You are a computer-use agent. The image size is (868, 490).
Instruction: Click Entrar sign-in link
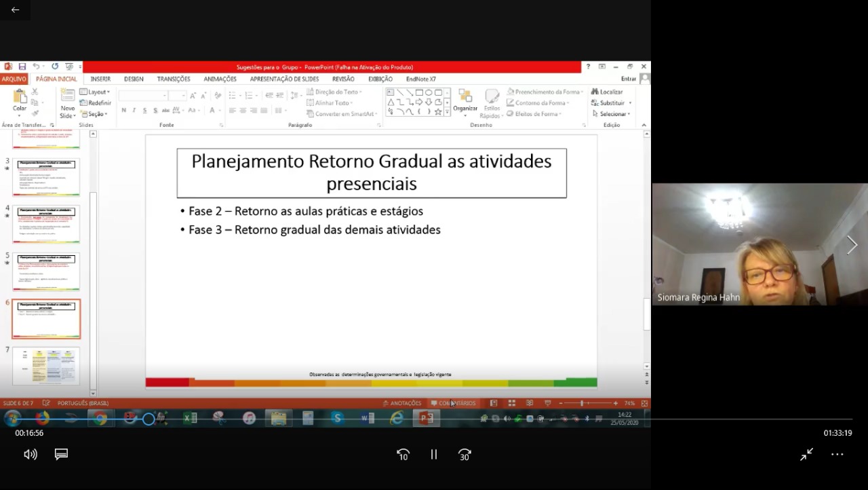coord(629,79)
